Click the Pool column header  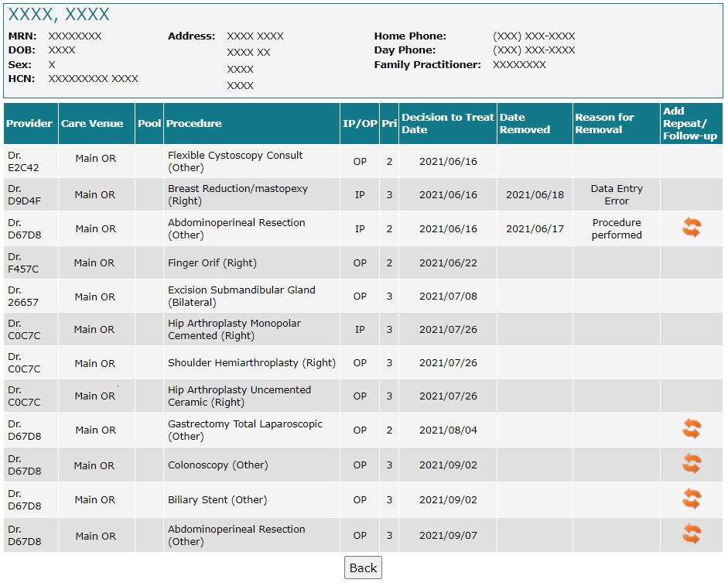coord(149,124)
